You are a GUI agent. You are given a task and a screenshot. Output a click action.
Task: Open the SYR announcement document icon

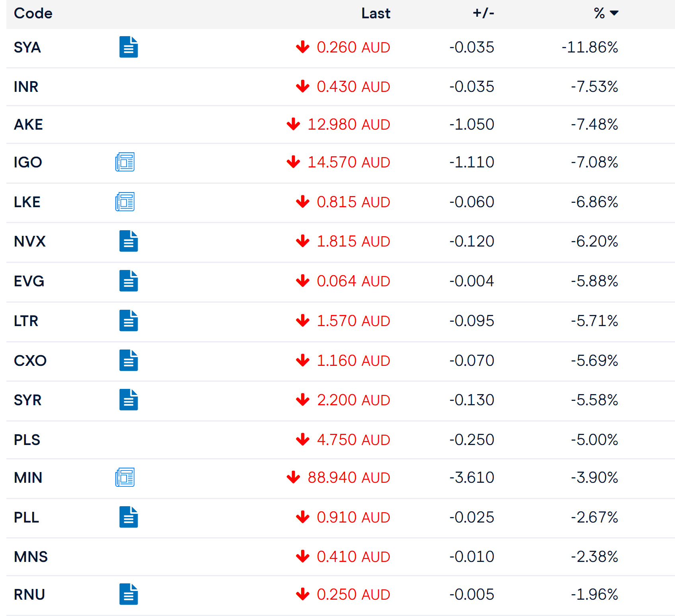click(x=128, y=400)
